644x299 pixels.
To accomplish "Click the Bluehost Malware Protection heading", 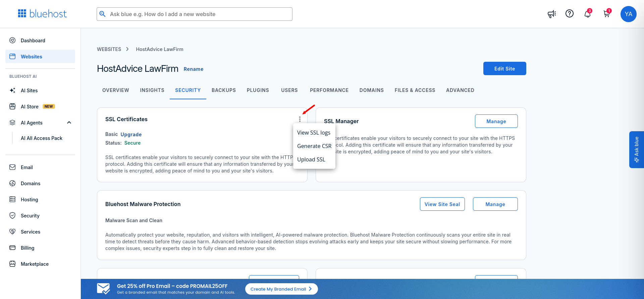I will [x=143, y=204].
